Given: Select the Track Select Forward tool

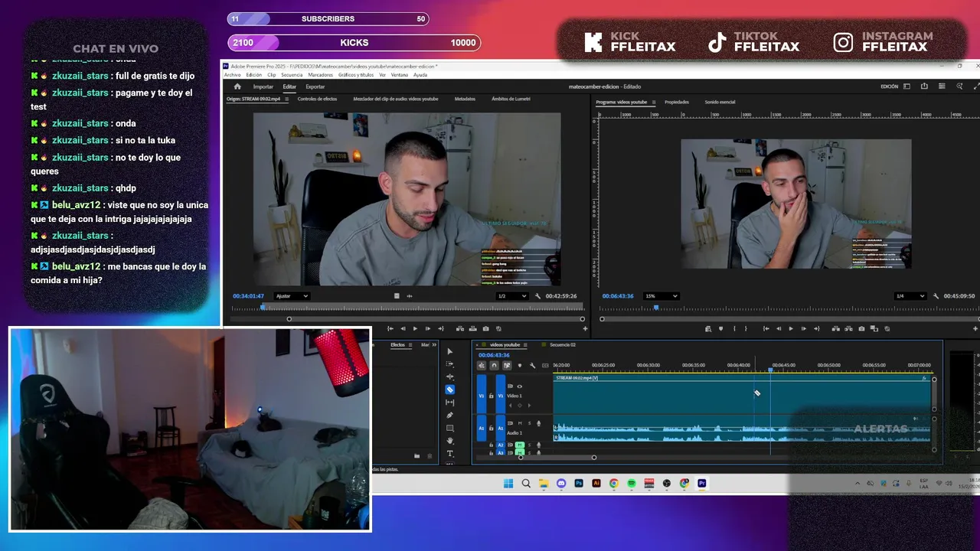Looking at the screenshot, I should tap(450, 364).
